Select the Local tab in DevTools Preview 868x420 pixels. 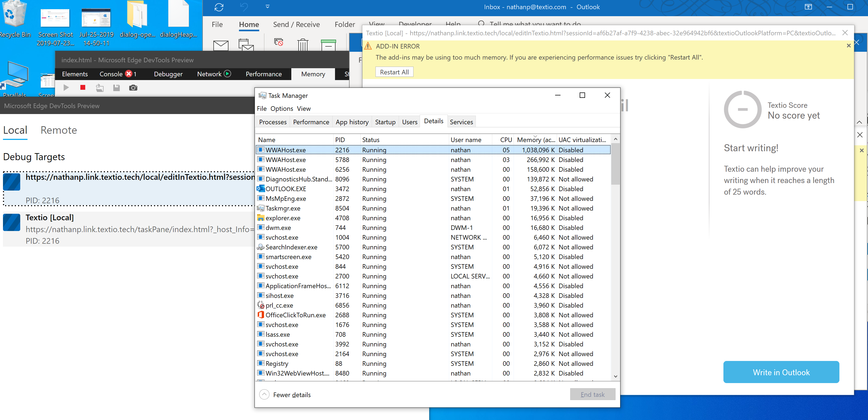[x=15, y=130]
